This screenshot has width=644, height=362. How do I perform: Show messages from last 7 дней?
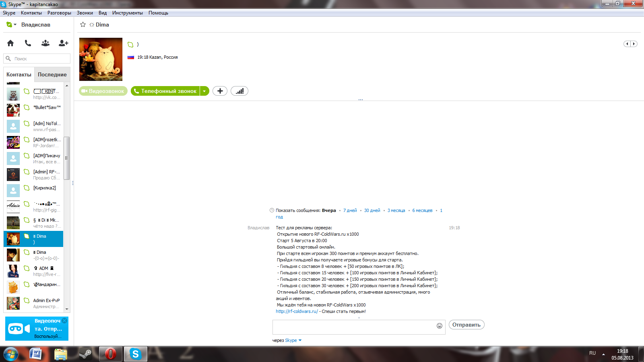coord(350,210)
